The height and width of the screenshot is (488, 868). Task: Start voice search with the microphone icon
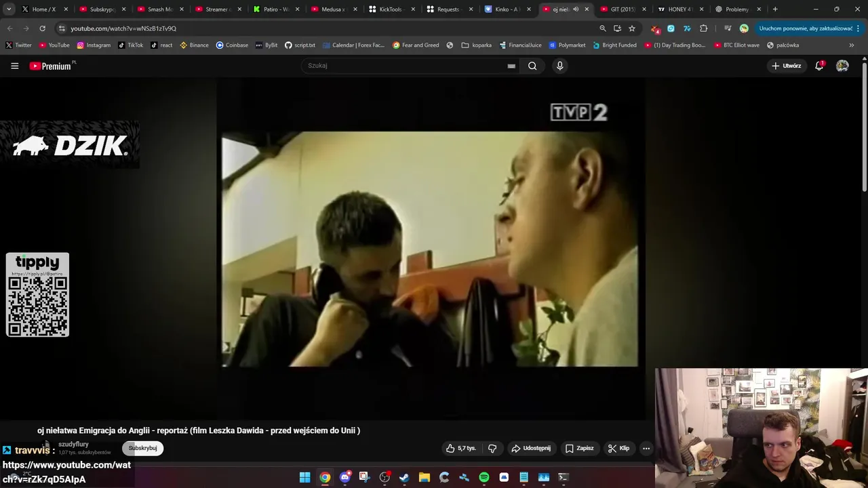(559, 66)
